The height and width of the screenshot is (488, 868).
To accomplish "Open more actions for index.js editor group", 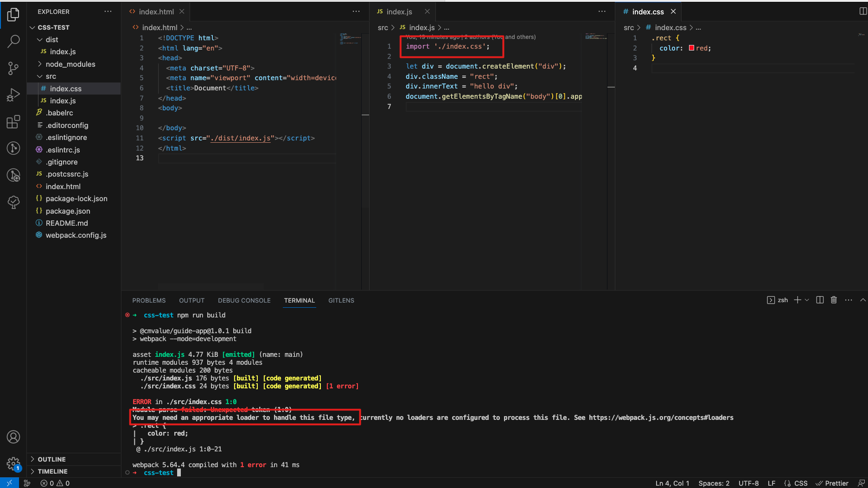I will point(602,12).
